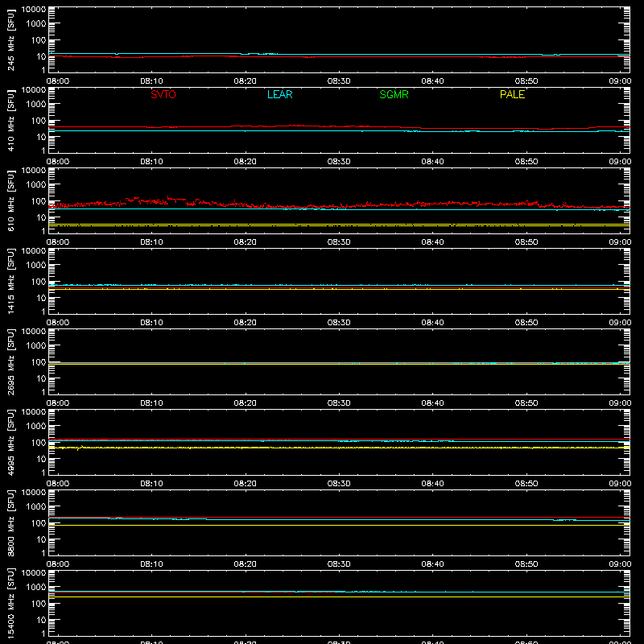Click 08:10 time label under 410 MHz plot
Screen dimensions: 644x644
click(x=151, y=162)
